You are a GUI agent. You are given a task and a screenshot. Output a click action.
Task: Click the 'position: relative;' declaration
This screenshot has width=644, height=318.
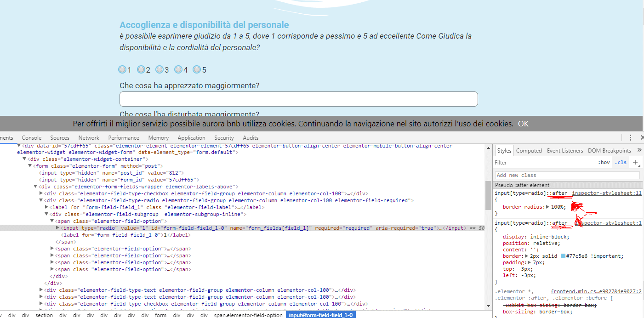[531, 244]
